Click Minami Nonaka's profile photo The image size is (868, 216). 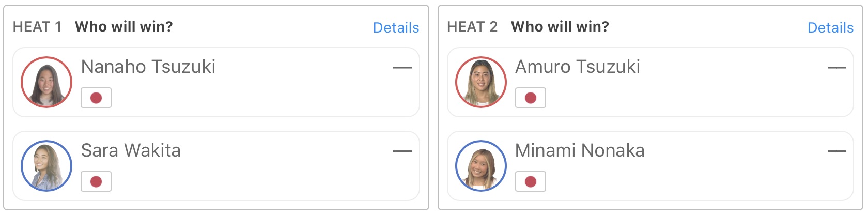click(481, 166)
